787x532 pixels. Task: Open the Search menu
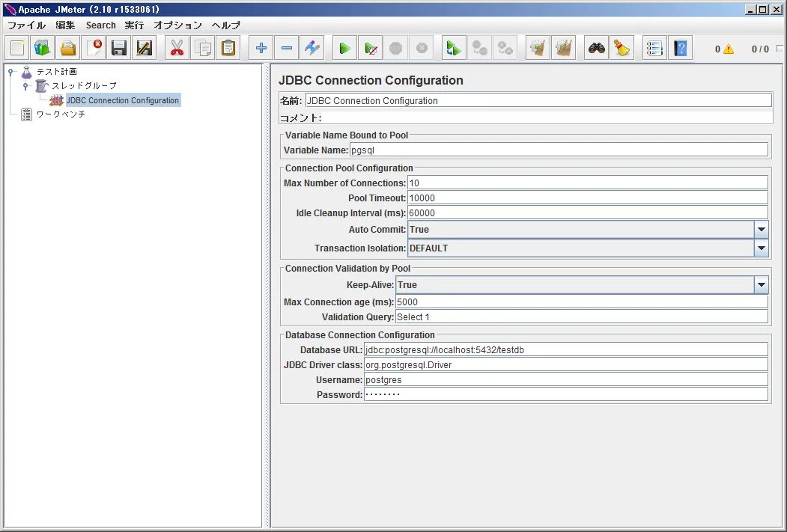point(100,25)
